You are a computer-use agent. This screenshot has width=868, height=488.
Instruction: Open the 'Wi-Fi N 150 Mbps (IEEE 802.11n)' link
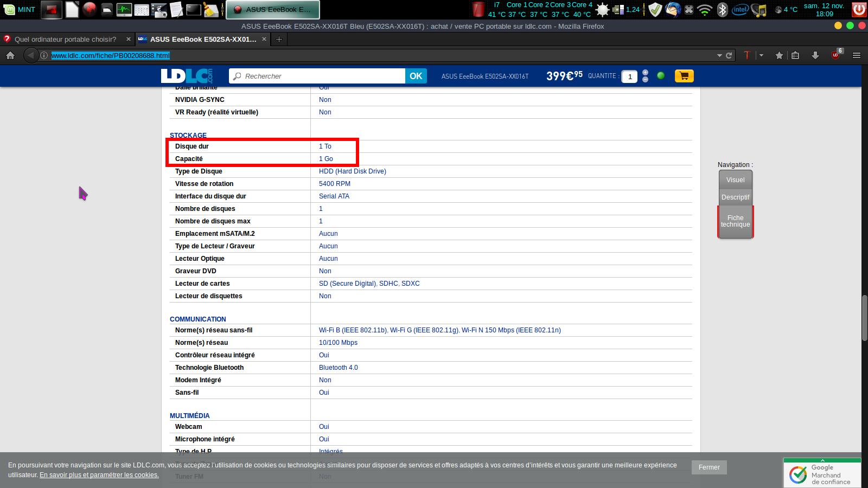[x=511, y=330]
